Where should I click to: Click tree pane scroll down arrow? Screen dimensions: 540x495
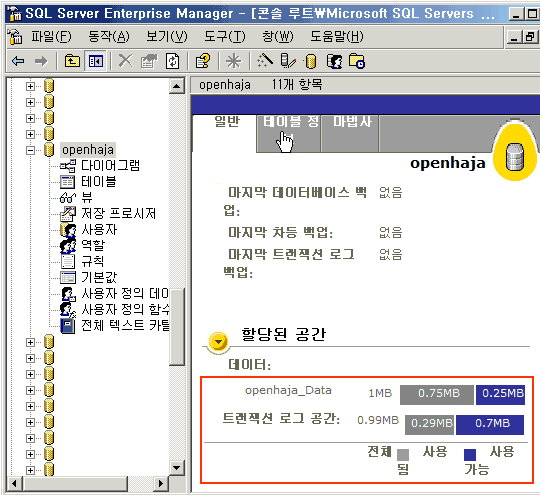click(x=177, y=468)
